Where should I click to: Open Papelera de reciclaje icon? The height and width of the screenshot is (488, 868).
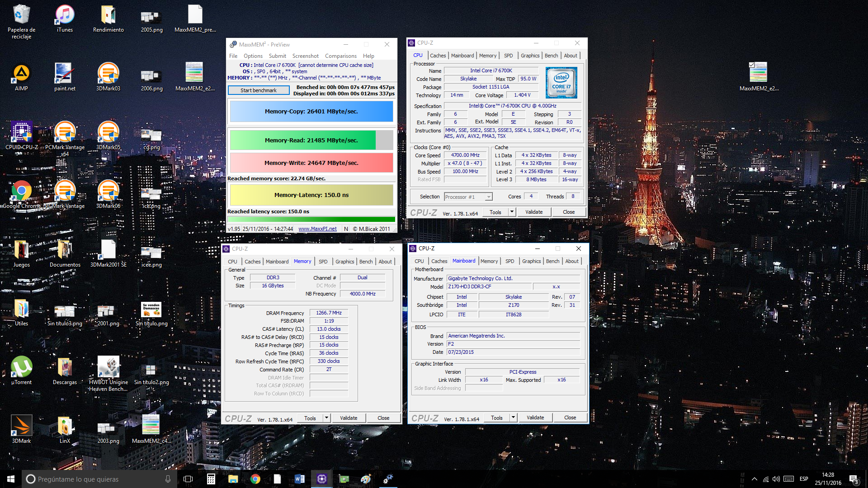(x=21, y=22)
